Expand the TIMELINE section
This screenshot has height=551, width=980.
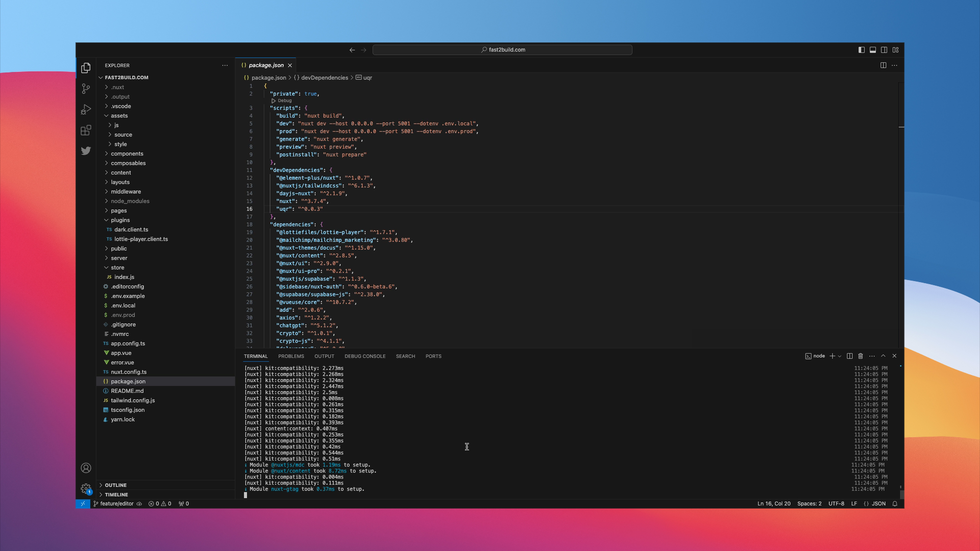(165, 495)
